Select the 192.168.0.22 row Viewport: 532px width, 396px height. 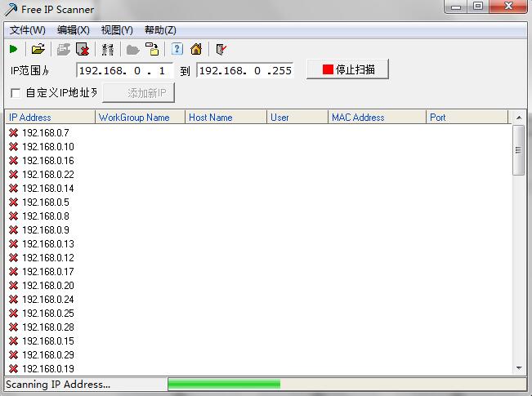pyautogui.click(x=47, y=174)
